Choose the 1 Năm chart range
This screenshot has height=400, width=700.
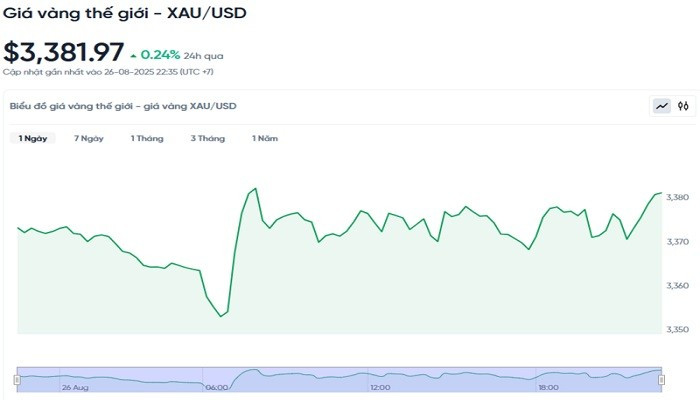(x=265, y=138)
